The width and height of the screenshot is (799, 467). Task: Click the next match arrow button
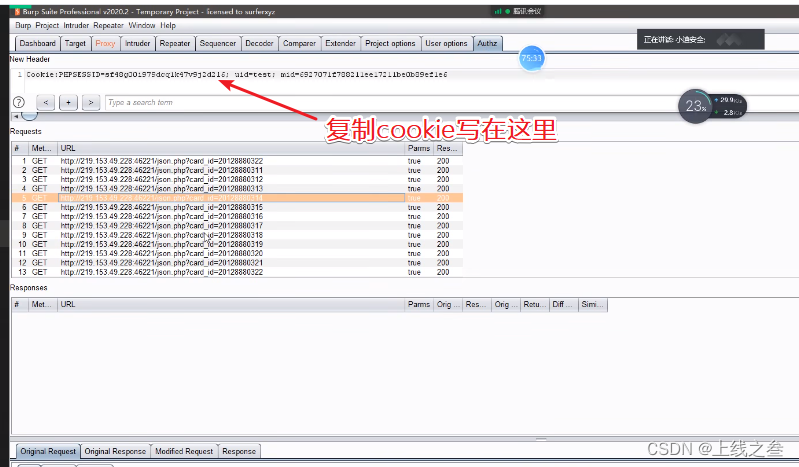click(x=91, y=102)
